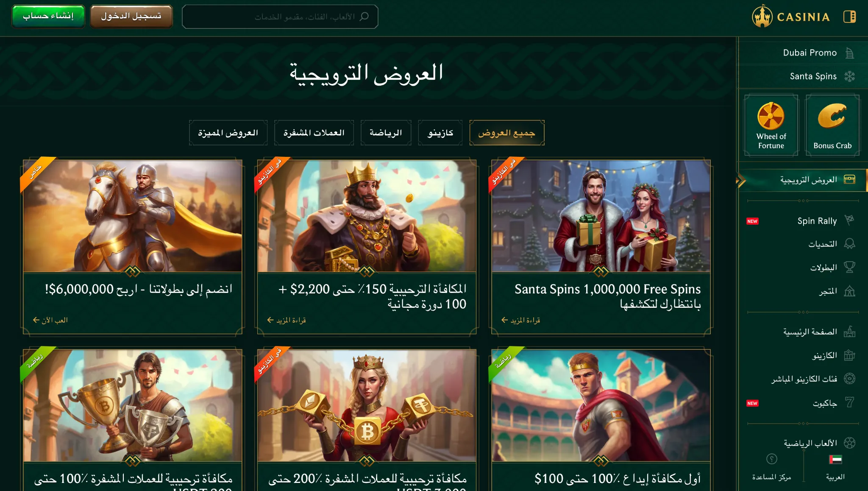Switch to the الرياضة promotions tab
868x491 pixels.
click(386, 133)
